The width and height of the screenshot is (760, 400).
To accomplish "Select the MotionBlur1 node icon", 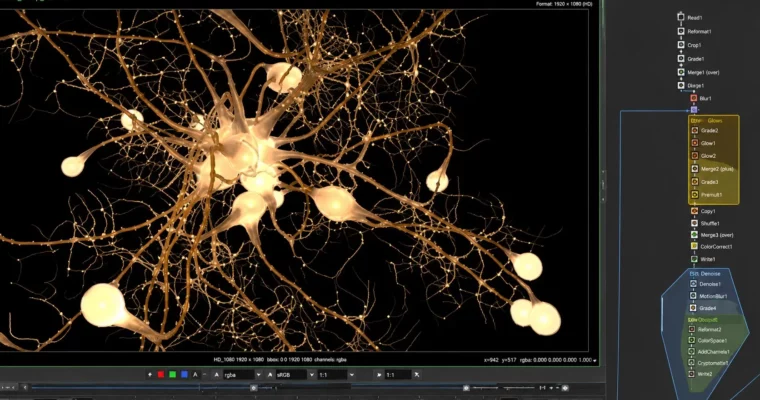I will (x=693, y=296).
